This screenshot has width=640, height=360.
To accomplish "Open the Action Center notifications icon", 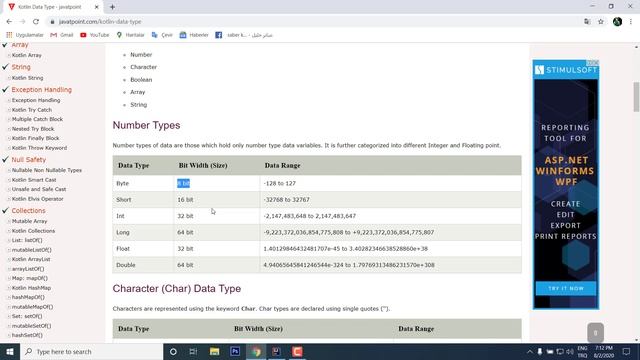I will click(627, 351).
